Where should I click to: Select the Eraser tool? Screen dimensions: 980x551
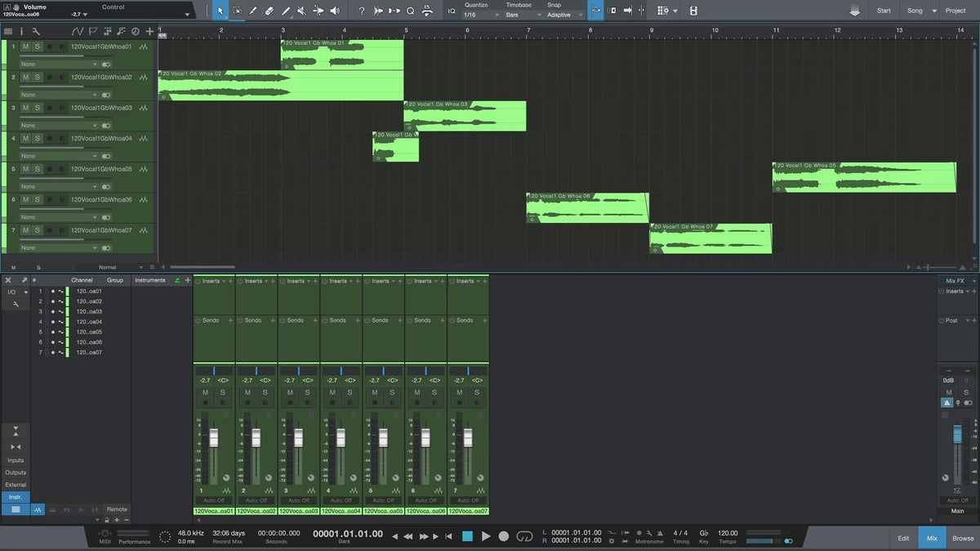269,11
